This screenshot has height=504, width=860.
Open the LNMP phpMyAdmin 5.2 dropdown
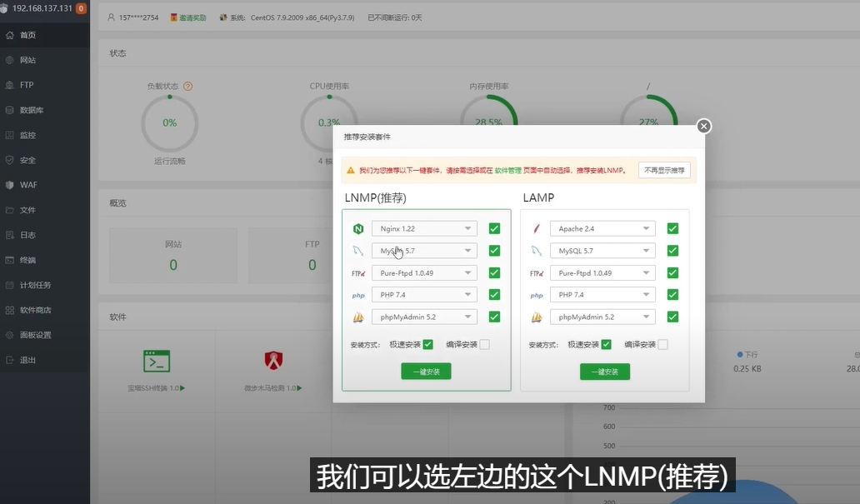pyautogui.click(x=424, y=317)
